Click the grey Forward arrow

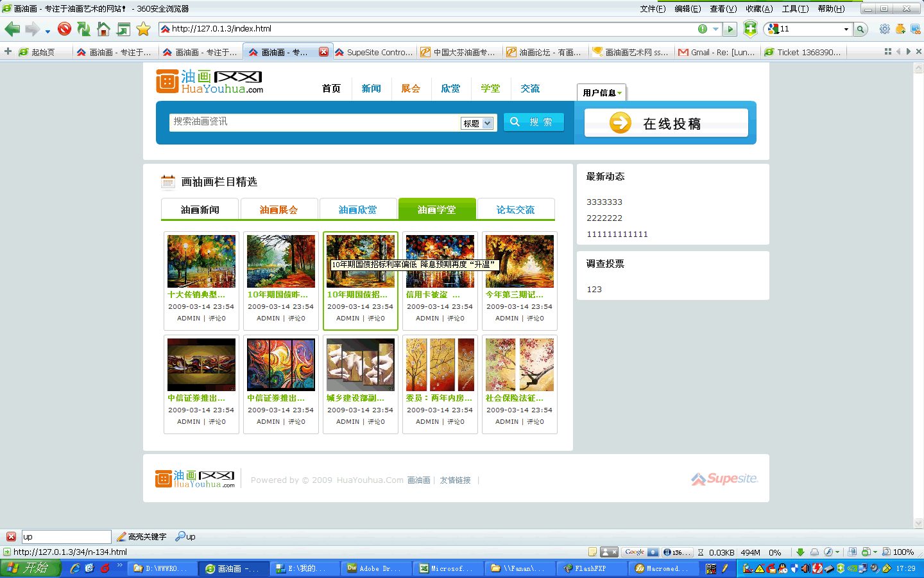coord(32,29)
